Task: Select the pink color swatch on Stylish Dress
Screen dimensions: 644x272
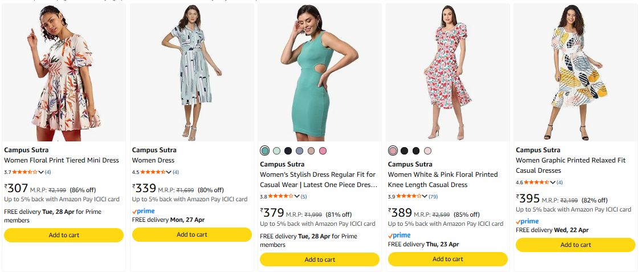Action: [323, 151]
